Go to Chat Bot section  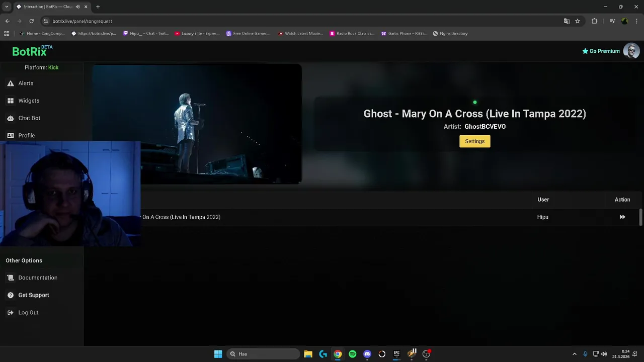[29, 118]
